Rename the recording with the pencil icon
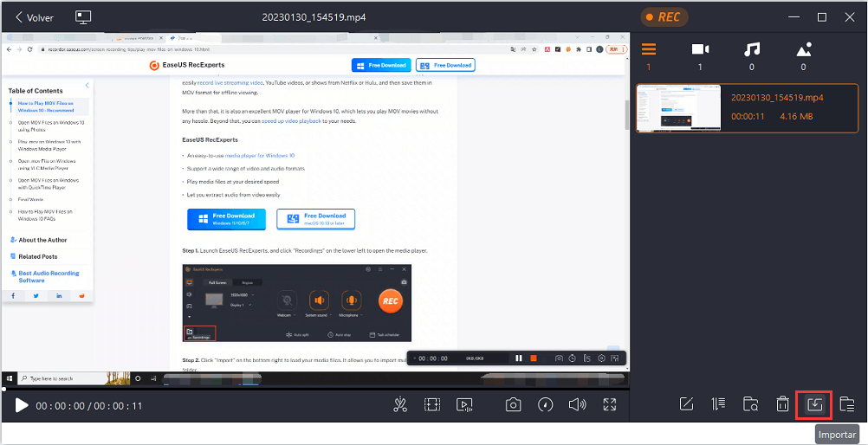The image size is (868, 445). 686,404
